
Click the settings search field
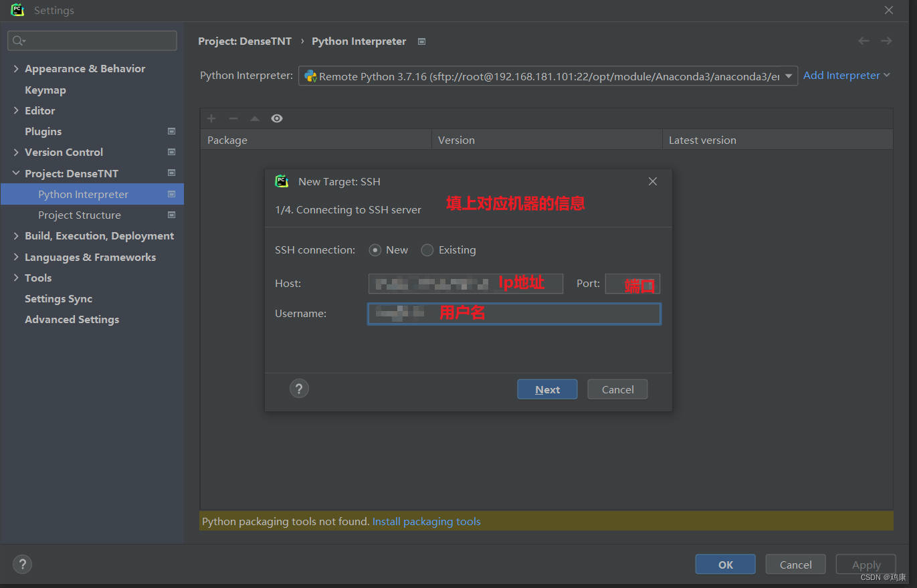pos(92,41)
